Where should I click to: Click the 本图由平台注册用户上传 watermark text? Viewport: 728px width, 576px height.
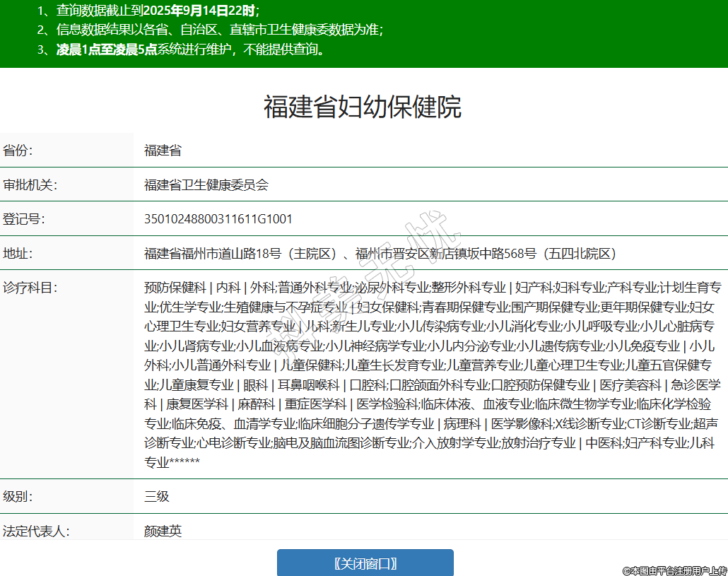click(674, 570)
